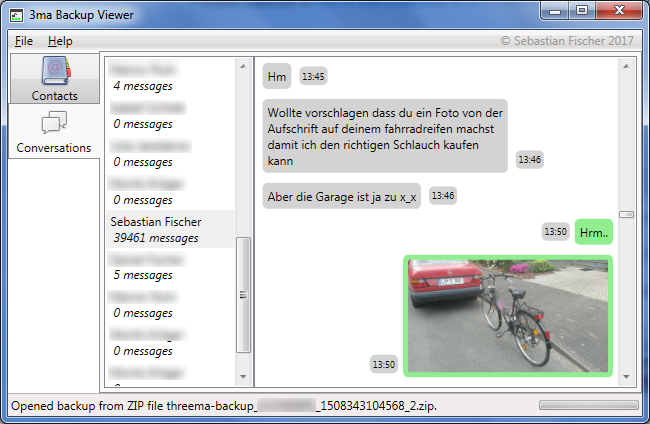Open the Contacts address book tab

(x=54, y=78)
